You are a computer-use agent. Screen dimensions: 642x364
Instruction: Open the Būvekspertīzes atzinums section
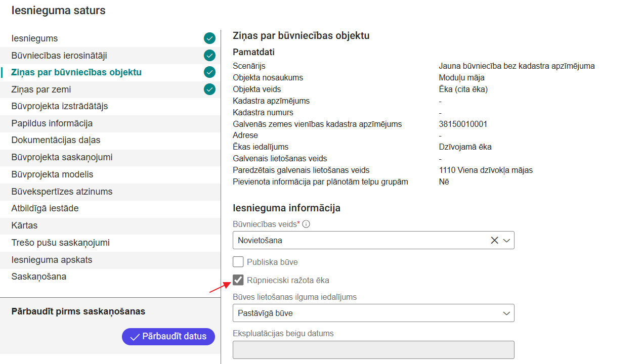click(x=62, y=192)
